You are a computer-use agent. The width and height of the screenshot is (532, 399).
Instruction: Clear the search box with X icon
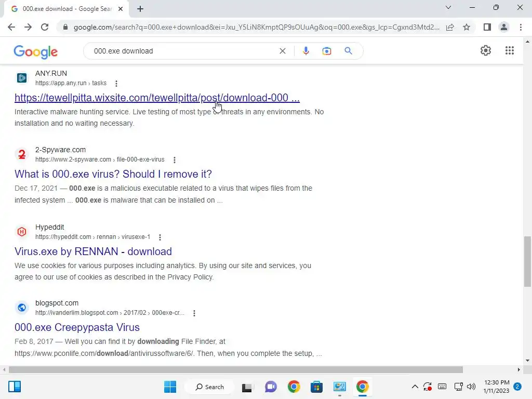point(282,51)
